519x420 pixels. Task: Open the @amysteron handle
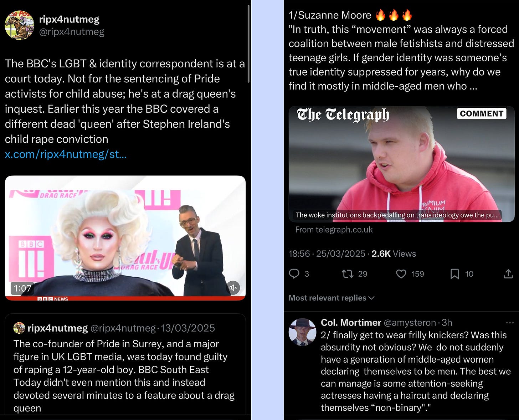point(410,323)
